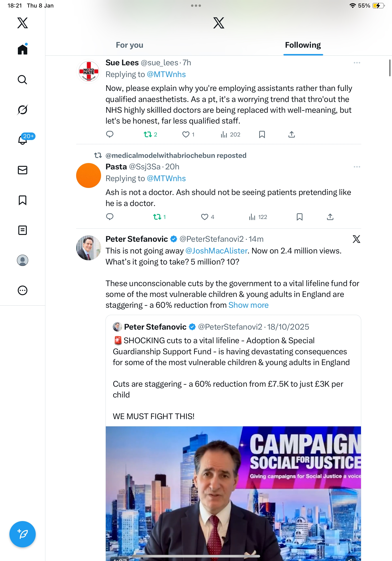Open the messages envelope icon
The image size is (392, 561).
[23, 170]
